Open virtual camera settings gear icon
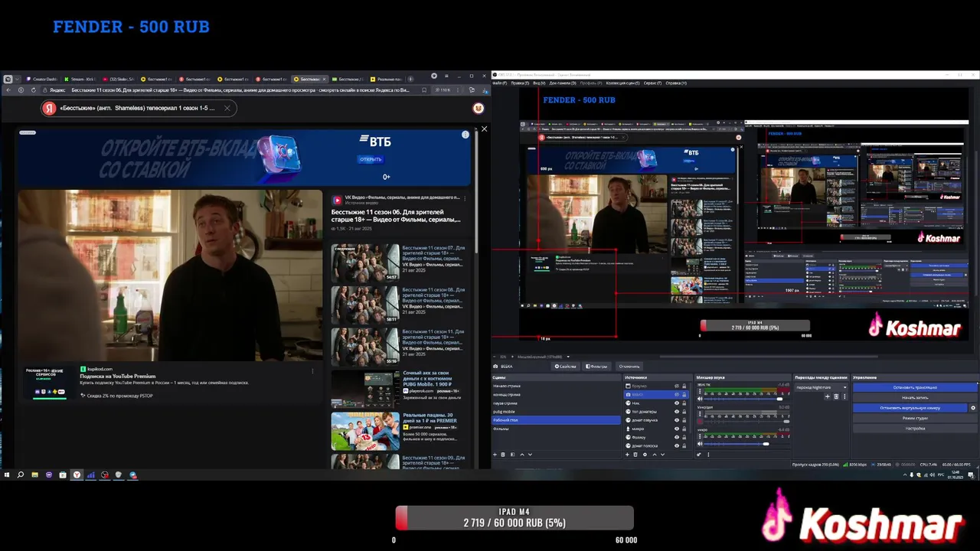 [x=973, y=408]
